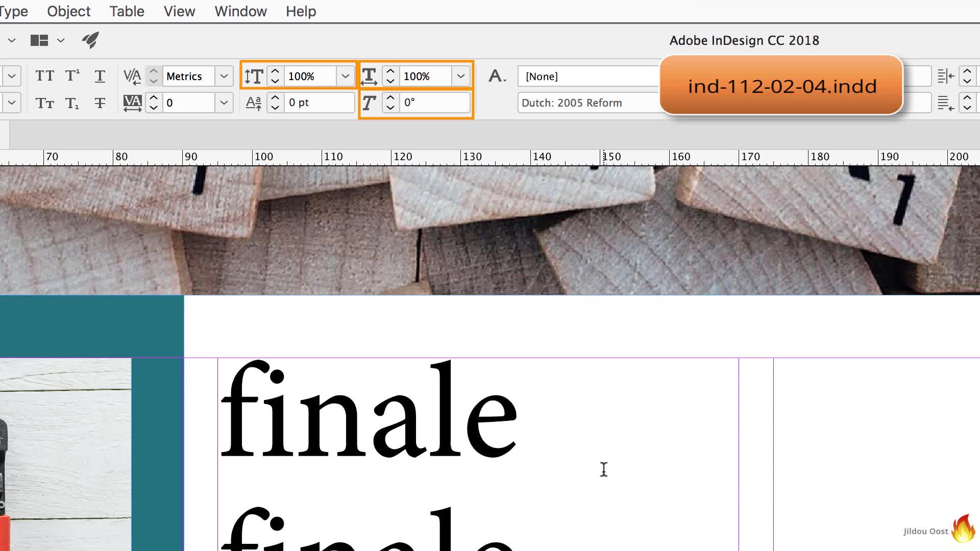
Task: Click the horizontal ruler at 100
Action: (x=264, y=157)
